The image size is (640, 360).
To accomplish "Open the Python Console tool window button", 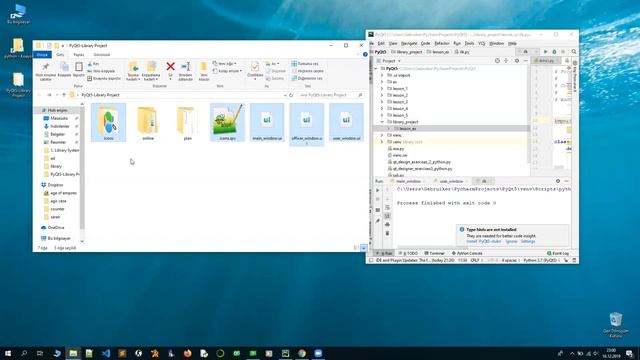I will click(467, 253).
